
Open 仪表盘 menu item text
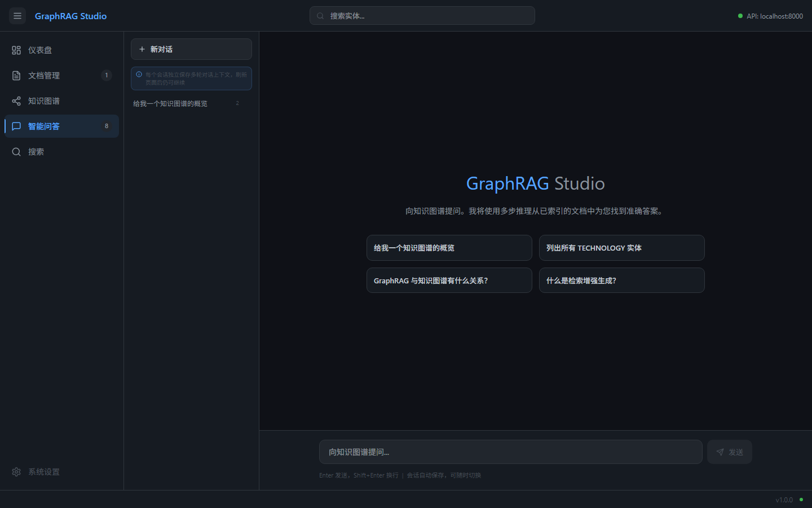(40, 50)
